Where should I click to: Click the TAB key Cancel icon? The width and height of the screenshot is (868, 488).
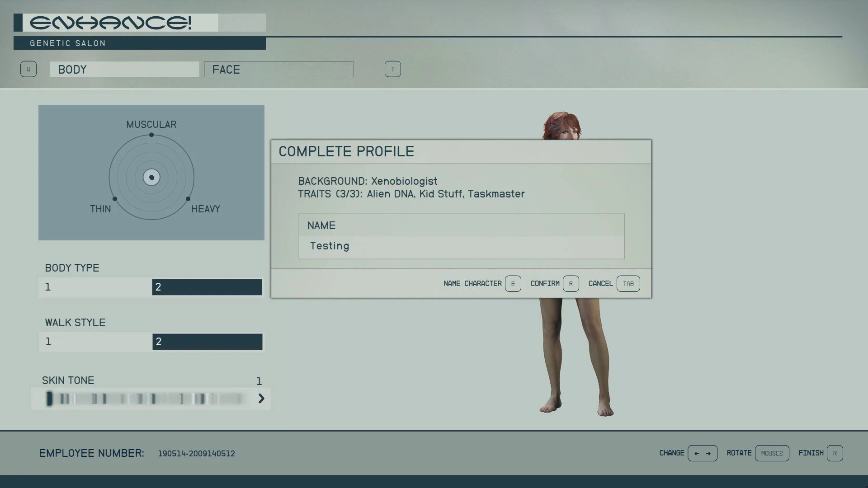pyautogui.click(x=628, y=284)
